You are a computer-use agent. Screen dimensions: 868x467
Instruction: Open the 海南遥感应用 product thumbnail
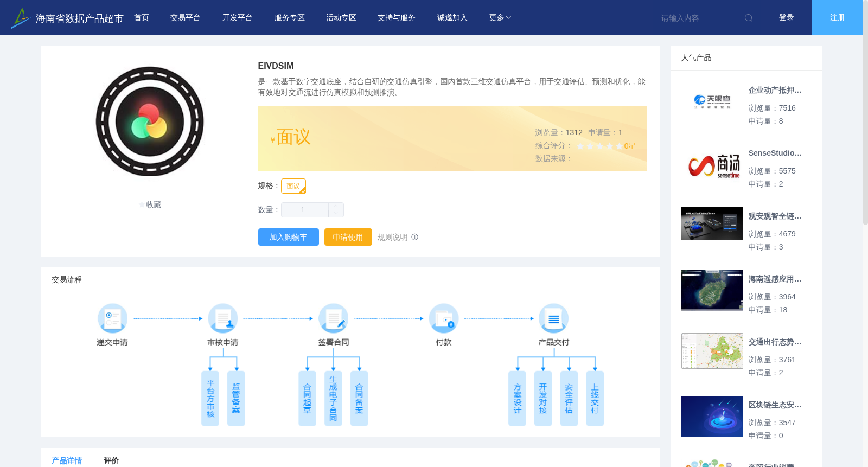[x=712, y=290]
